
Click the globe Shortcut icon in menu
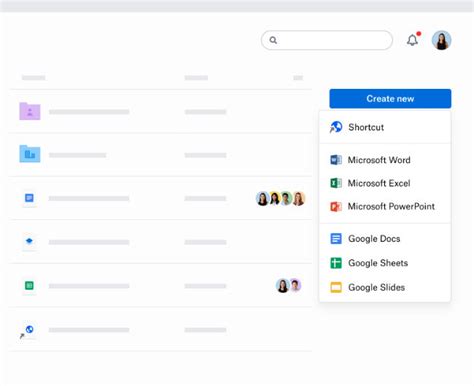(x=336, y=127)
